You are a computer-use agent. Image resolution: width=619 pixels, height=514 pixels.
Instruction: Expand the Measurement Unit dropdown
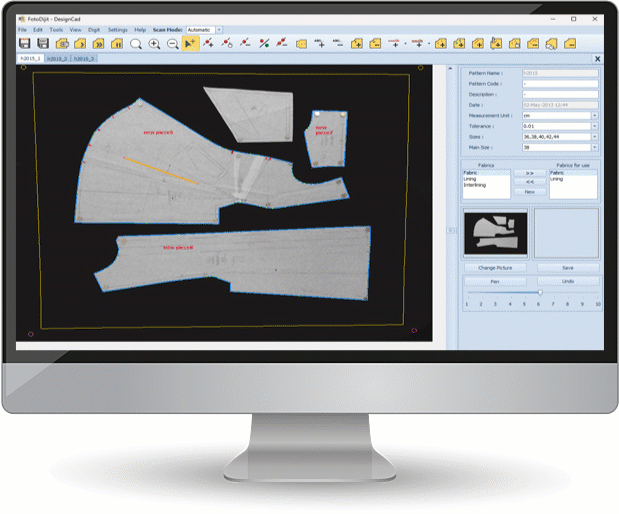click(x=594, y=115)
